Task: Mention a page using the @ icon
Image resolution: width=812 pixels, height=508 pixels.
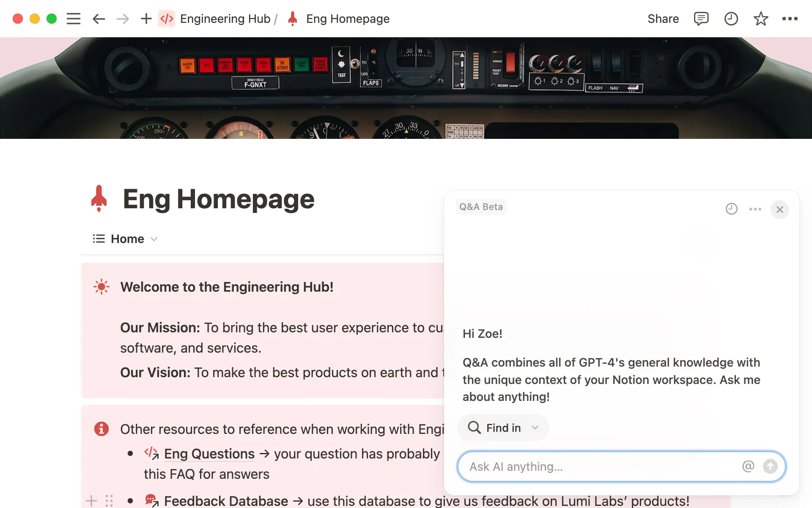Action: pos(748,466)
